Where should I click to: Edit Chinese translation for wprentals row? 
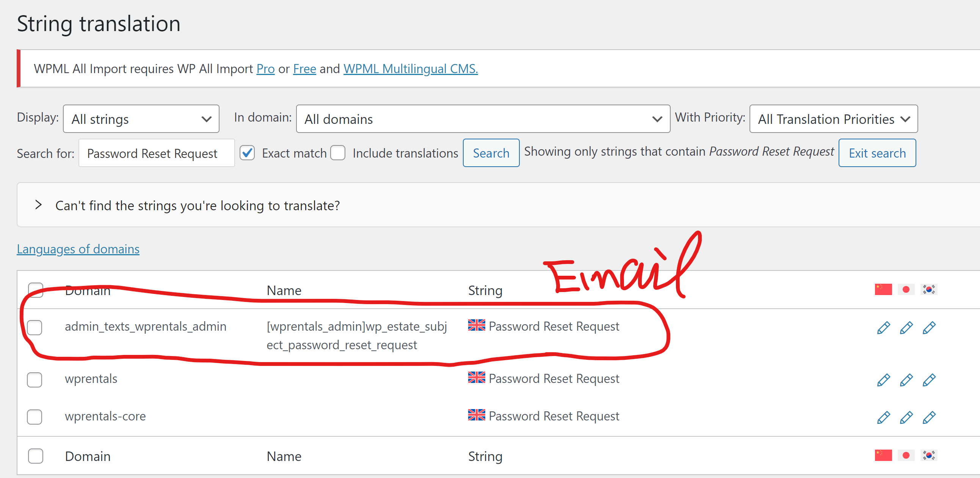pyautogui.click(x=883, y=379)
